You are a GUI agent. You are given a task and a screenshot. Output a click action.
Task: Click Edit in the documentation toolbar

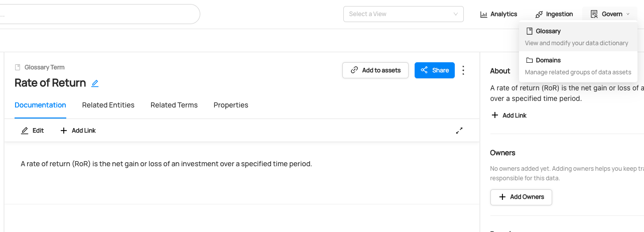coord(33,131)
